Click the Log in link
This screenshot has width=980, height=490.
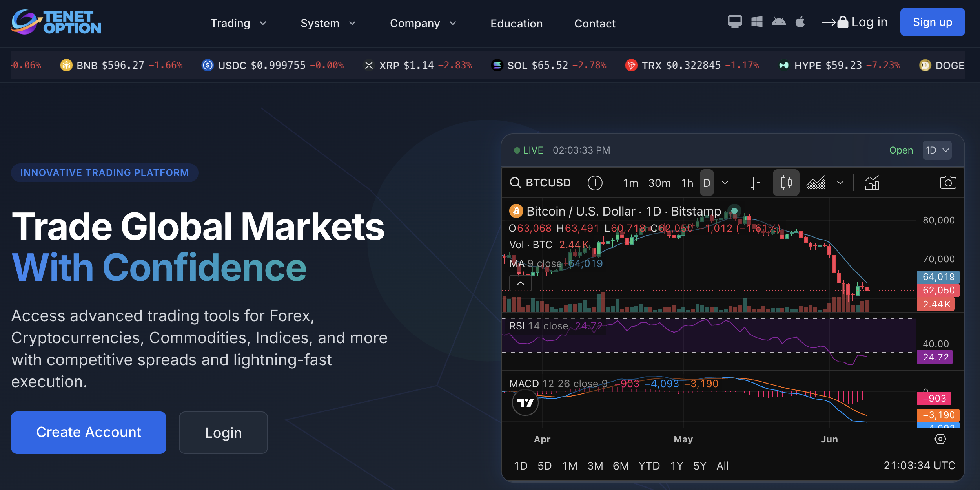coord(855,22)
